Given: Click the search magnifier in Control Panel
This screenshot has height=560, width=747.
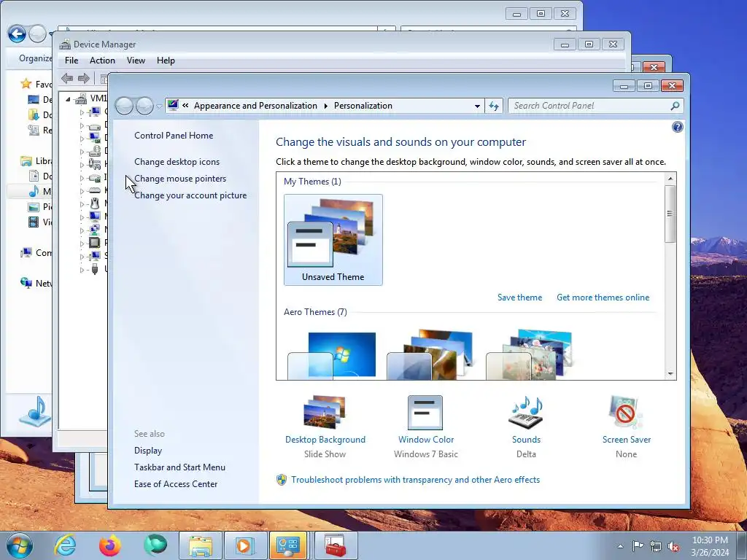Looking at the screenshot, I should (x=675, y=106).
